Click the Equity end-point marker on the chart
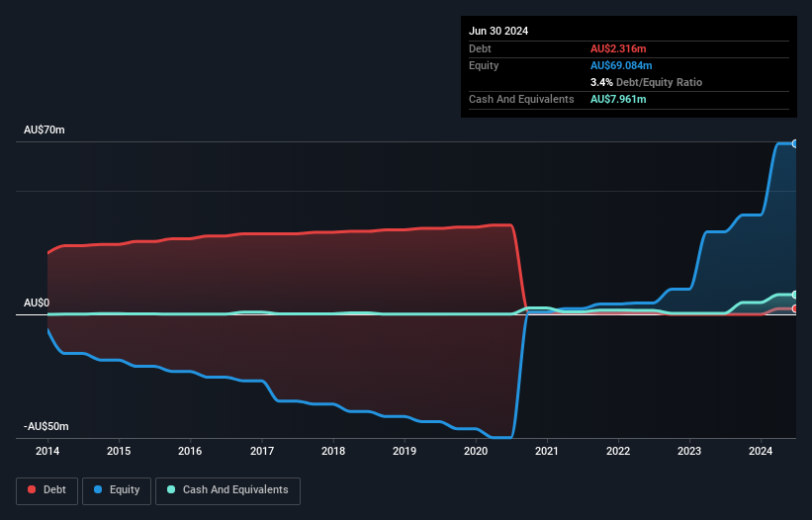This screenshot has height=520, width=812. point(794,144)
